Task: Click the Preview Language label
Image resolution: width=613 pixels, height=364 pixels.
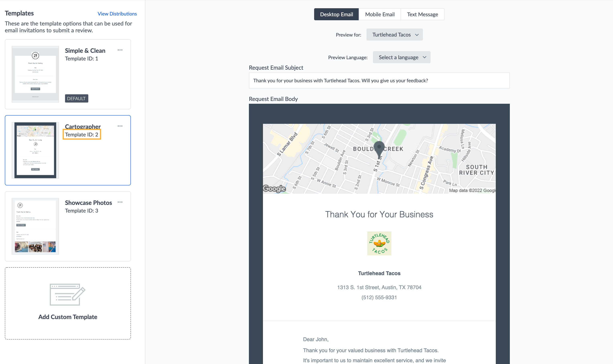Action: click(348, 57)
